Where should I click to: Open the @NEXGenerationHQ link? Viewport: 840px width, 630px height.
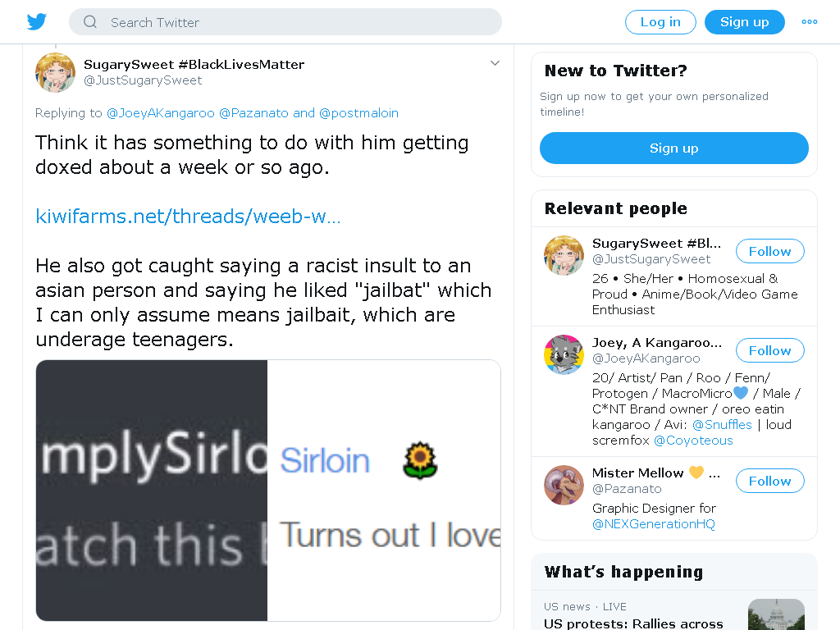click(x=654, y=524)
